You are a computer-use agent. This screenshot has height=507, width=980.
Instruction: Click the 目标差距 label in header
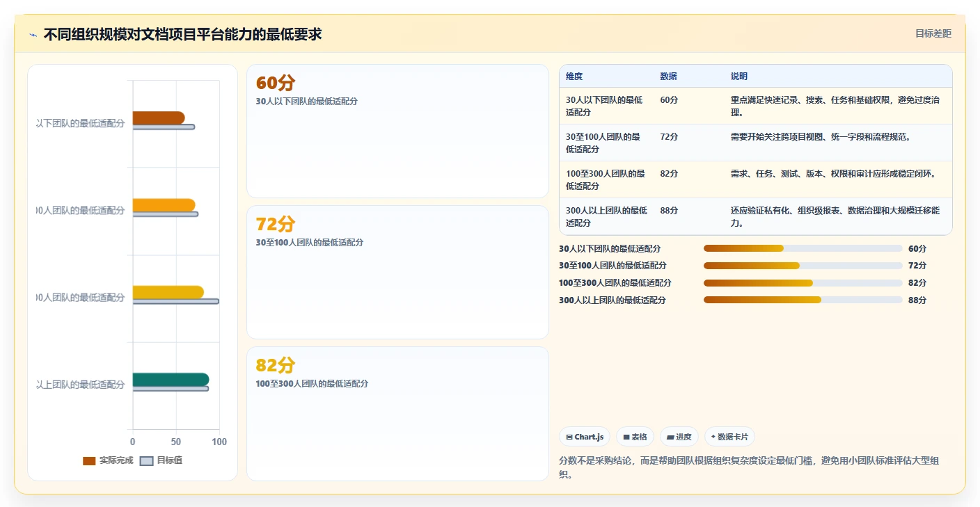933,33
